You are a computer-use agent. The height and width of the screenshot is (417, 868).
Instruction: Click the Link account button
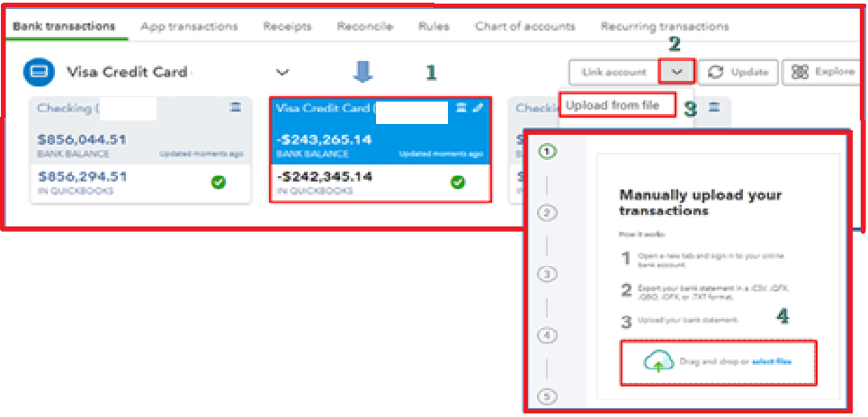pyautogui.click(x=614, y=73)
